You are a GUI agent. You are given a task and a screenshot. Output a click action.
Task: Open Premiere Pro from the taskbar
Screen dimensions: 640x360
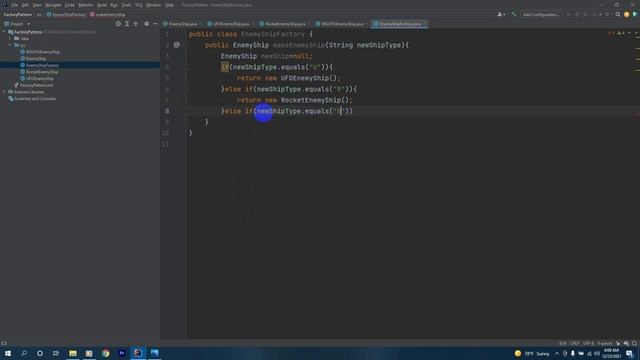(x=122, y=353)
